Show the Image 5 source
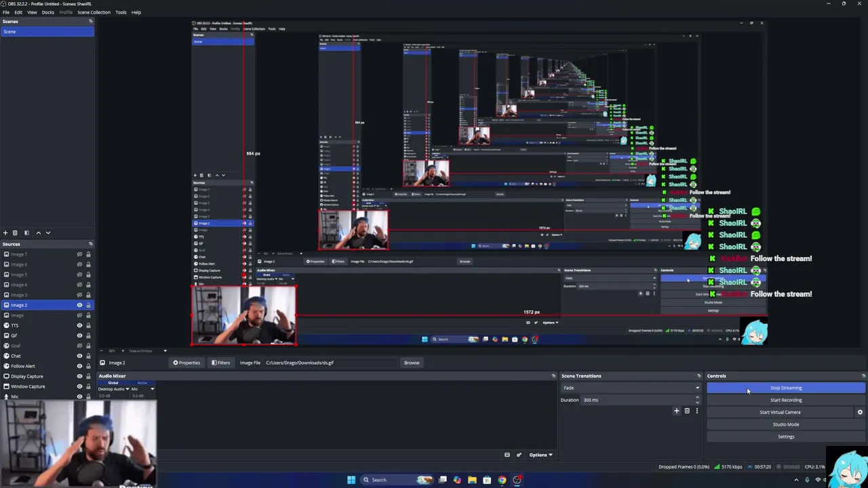The width and height of the screenshot is (868, 488). click(79, 274)
